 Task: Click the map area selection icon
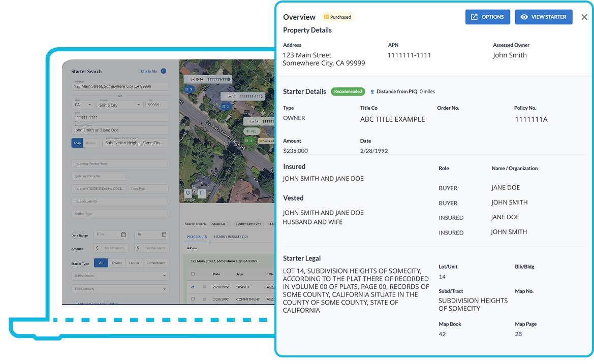click(202, 193)
